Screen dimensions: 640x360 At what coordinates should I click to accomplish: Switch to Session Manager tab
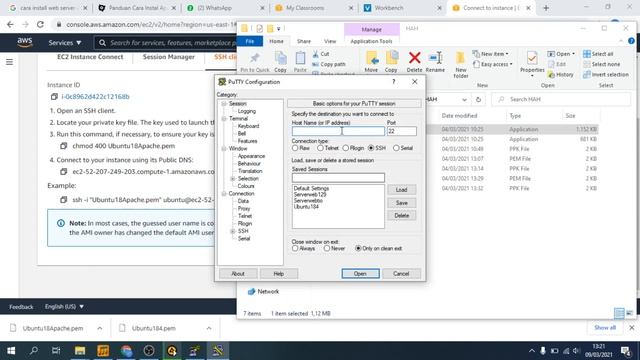169,57
